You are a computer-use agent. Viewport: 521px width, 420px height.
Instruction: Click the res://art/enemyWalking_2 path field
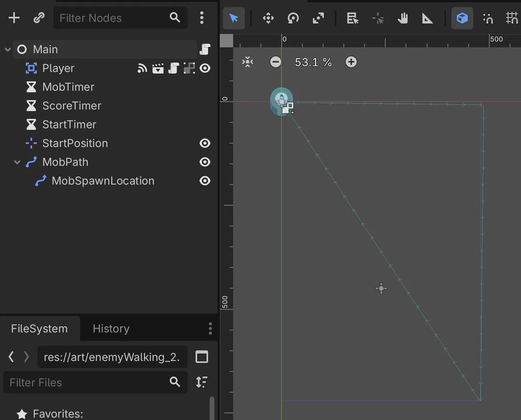(x=112, y=357)
